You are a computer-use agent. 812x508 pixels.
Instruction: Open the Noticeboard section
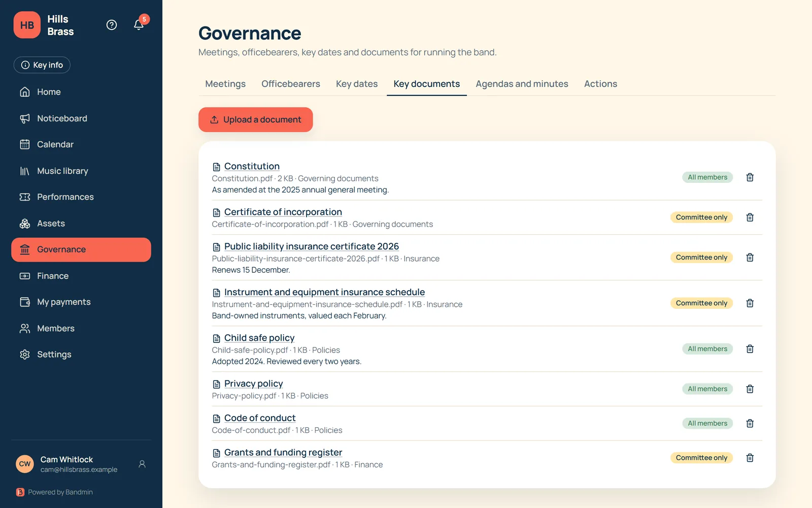[81, 118]
